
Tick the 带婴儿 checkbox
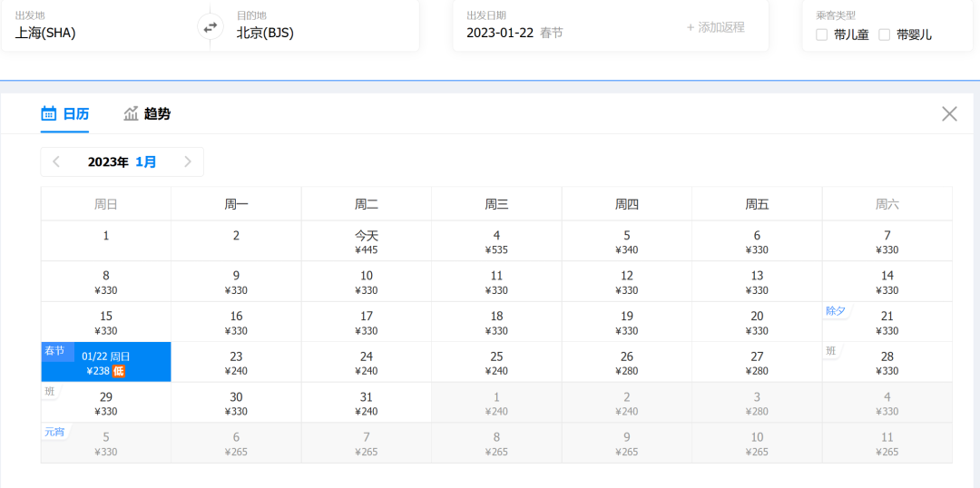[885, 35]
